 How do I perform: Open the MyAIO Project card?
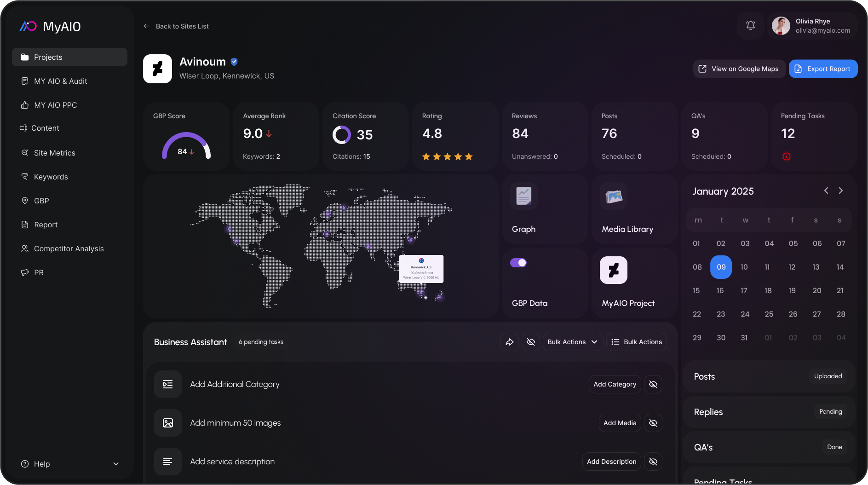pyautogui.click(x=635, y=283)
